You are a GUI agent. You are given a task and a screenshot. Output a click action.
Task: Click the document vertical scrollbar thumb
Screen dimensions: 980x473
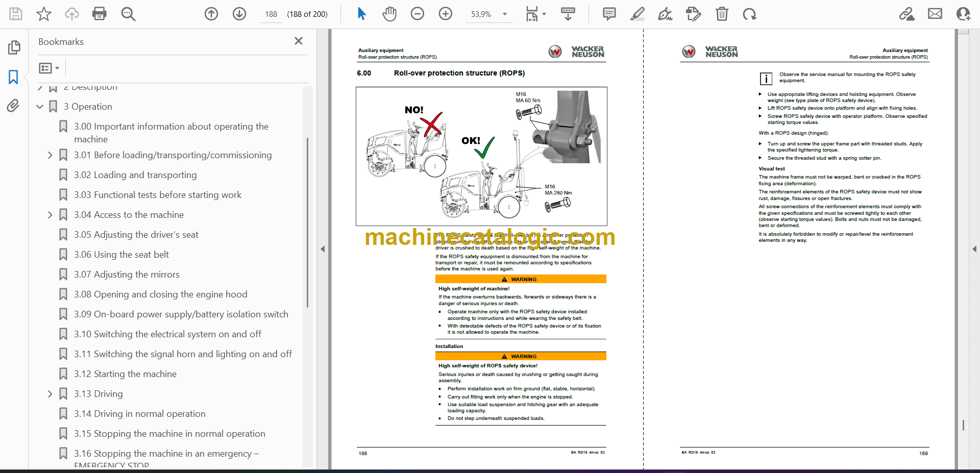[963, 426]
